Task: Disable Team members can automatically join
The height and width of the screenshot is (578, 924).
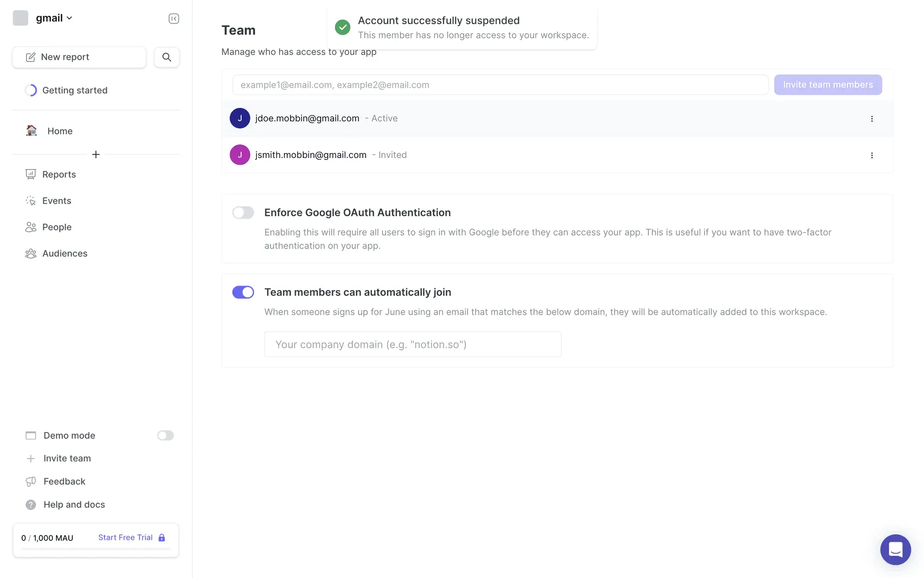Action: [x=243, y=292]
